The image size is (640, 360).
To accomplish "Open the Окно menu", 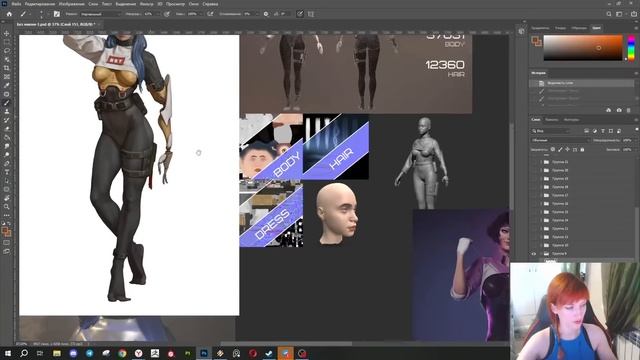I will [x=194, y=4].
